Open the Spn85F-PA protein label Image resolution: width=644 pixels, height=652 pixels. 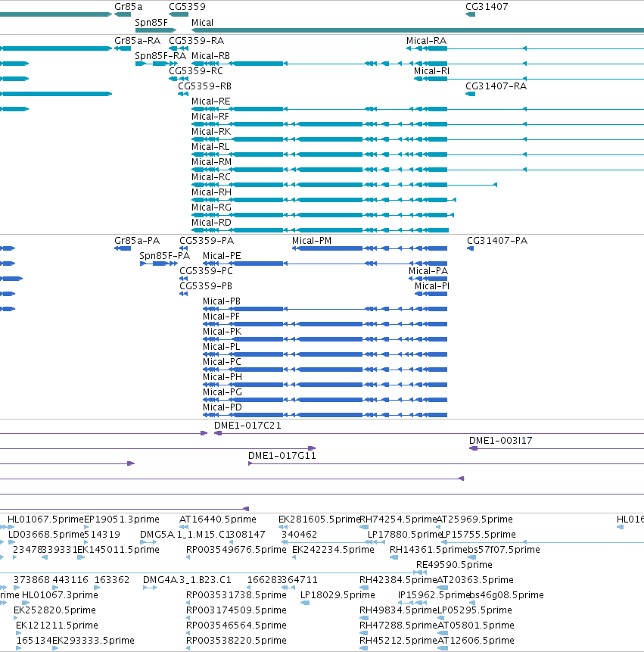pos(164,256)
